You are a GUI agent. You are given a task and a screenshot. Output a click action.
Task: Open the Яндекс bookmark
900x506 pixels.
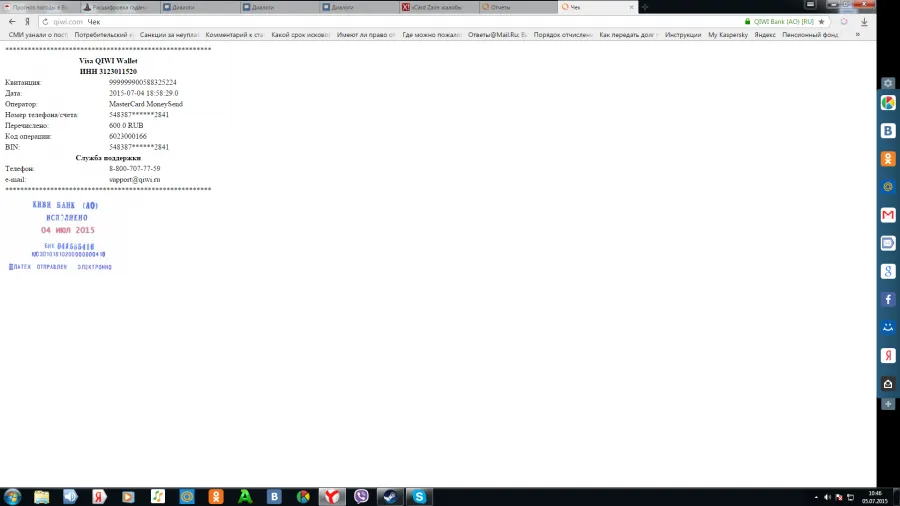(x=765, y=35)
